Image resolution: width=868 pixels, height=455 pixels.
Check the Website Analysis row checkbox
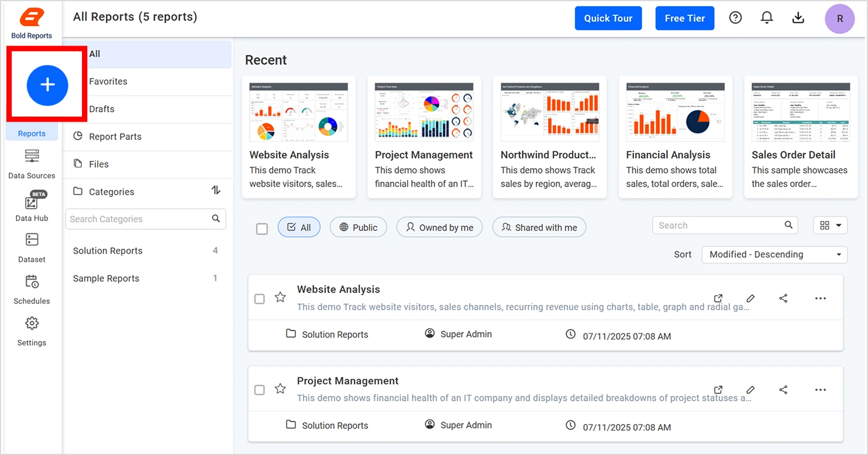point(260,299)
